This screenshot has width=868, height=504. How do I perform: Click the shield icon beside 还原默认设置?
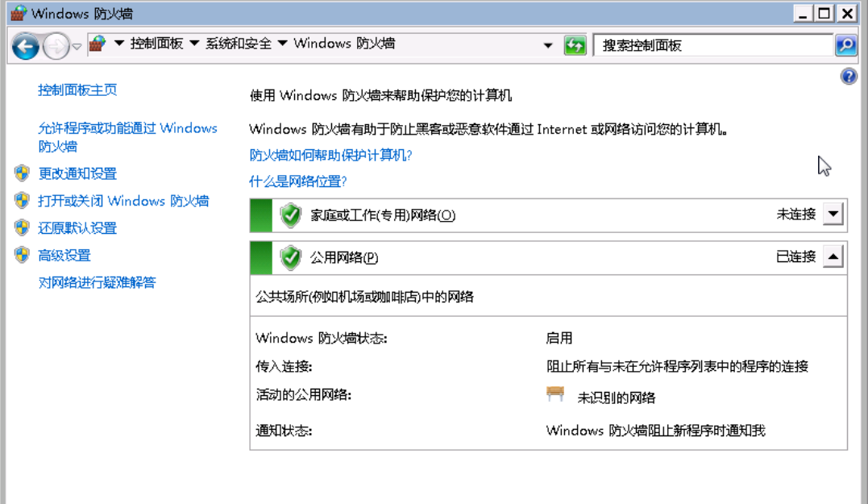click(x=22, y=227)
